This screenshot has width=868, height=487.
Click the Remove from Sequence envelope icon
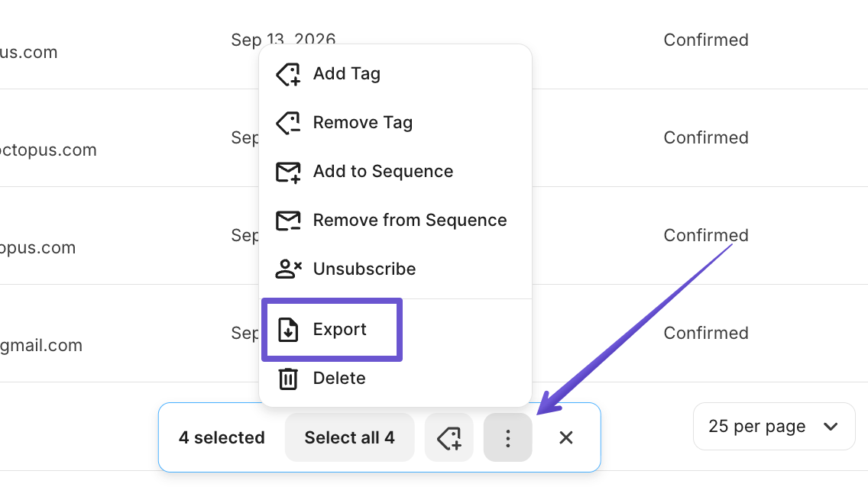coord(288,221)
